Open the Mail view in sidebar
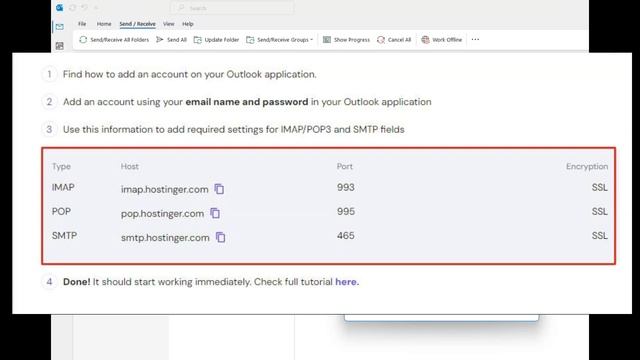640x360 pixels. (x=60, y=27)
